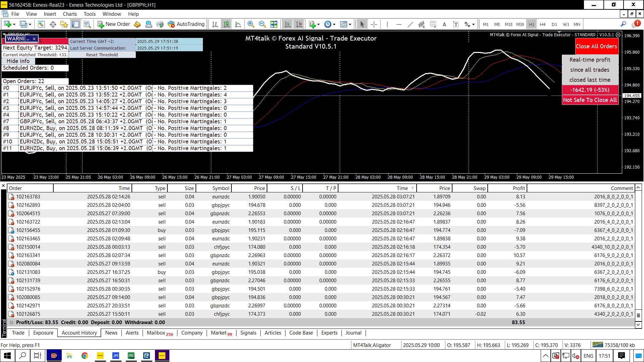Toggle the Chart Shift button
The image size is (644, 362).
(299, 24)
